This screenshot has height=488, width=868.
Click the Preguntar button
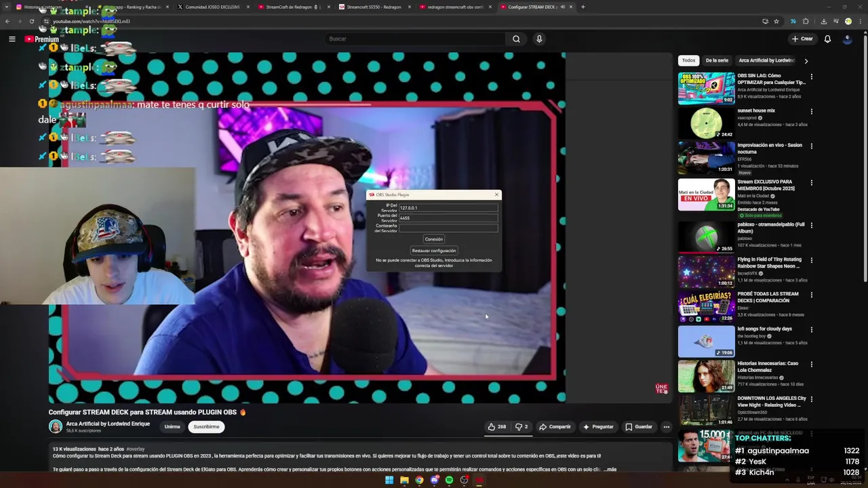click(598, 427)
